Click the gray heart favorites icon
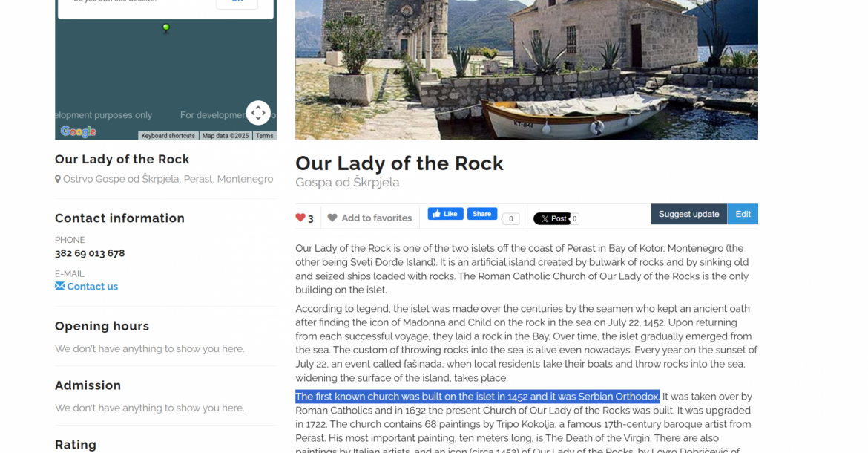Screen dimensions: 868x453 332,218
